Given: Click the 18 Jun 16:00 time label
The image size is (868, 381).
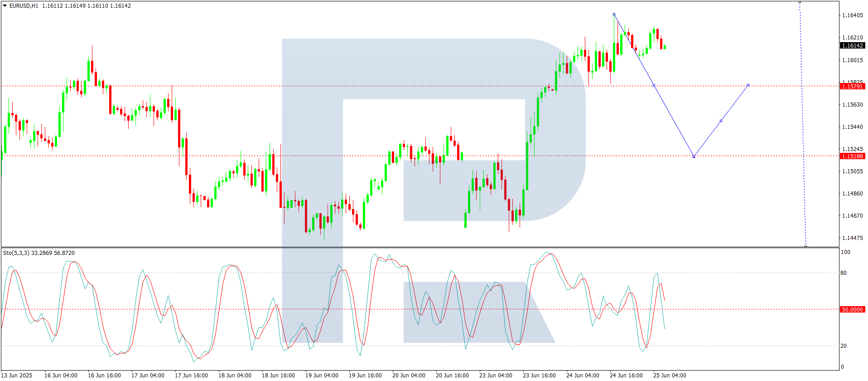Looking at the screenshot, I should coord(278,376).
